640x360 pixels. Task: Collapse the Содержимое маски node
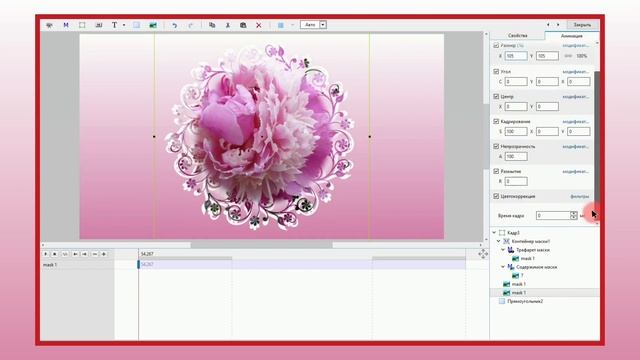(x=503, y=267)
